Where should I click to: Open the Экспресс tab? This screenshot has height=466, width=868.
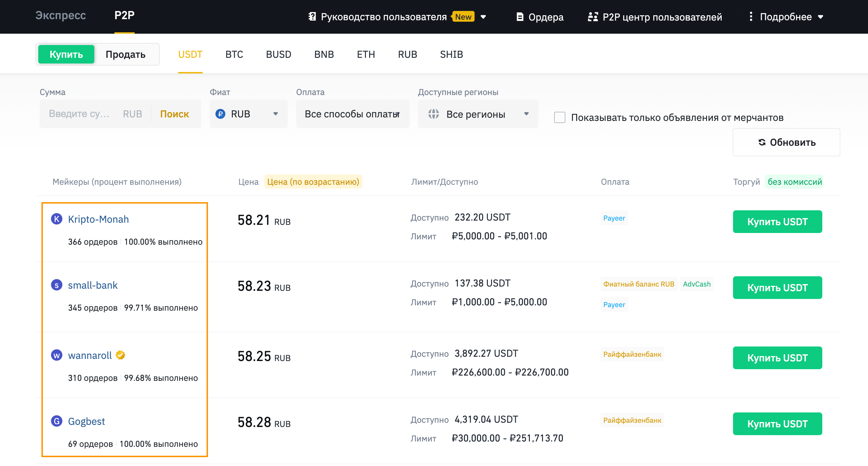pyautogui.click(x=61, y=15)
